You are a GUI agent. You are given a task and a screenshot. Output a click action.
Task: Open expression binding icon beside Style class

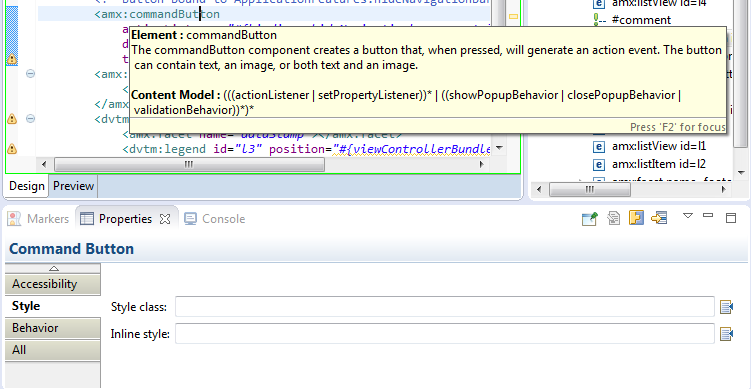(727, 307)
